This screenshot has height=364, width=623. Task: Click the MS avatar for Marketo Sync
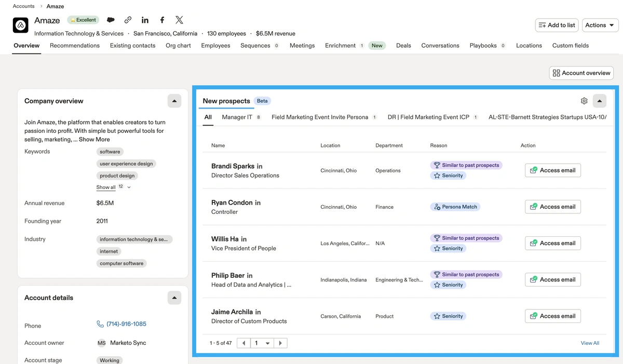[x=101, y=343]
